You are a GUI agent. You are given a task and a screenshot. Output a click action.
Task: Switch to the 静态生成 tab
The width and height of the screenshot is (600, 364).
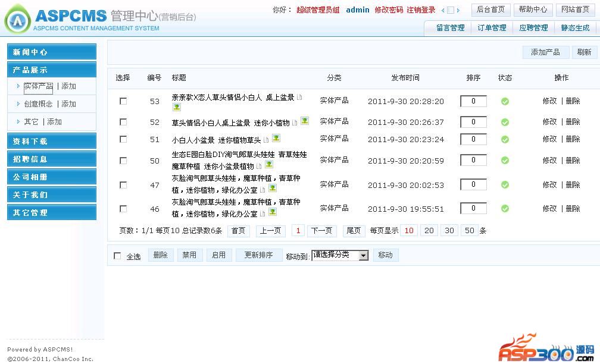click(575, 28)
